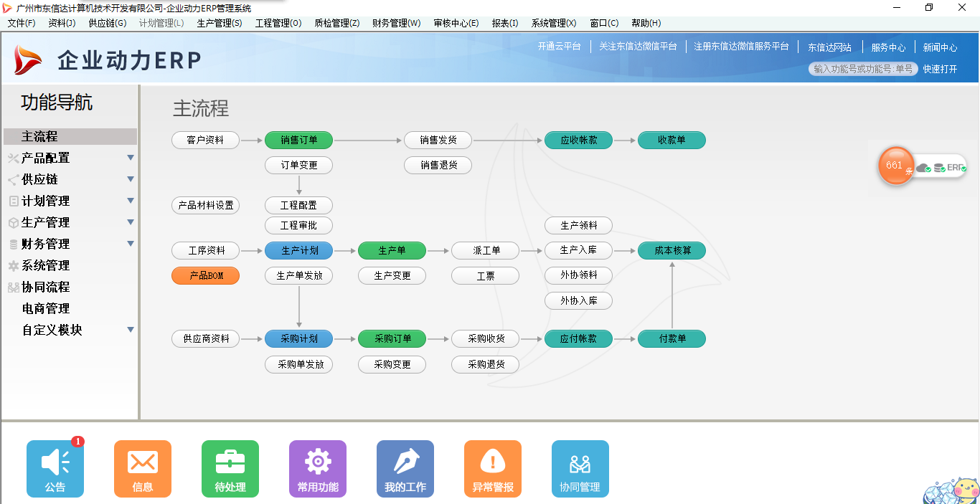Open 常用功能 common functions icon

318,468
